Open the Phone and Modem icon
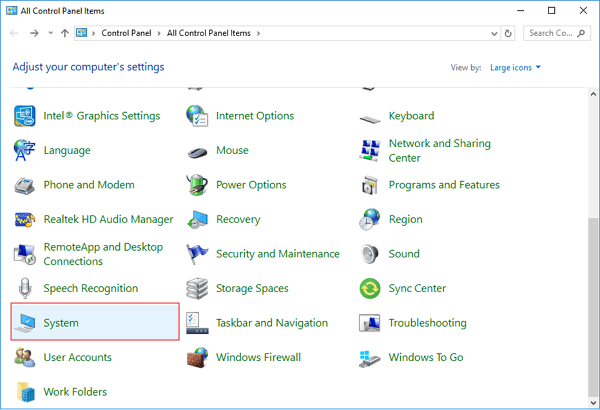 [x=24, y=186]
